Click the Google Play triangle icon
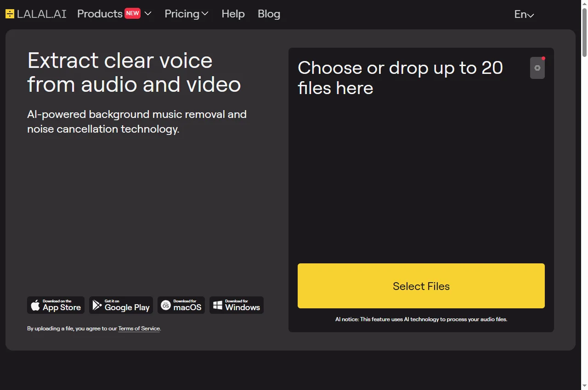588x390 pixels. 97,305
